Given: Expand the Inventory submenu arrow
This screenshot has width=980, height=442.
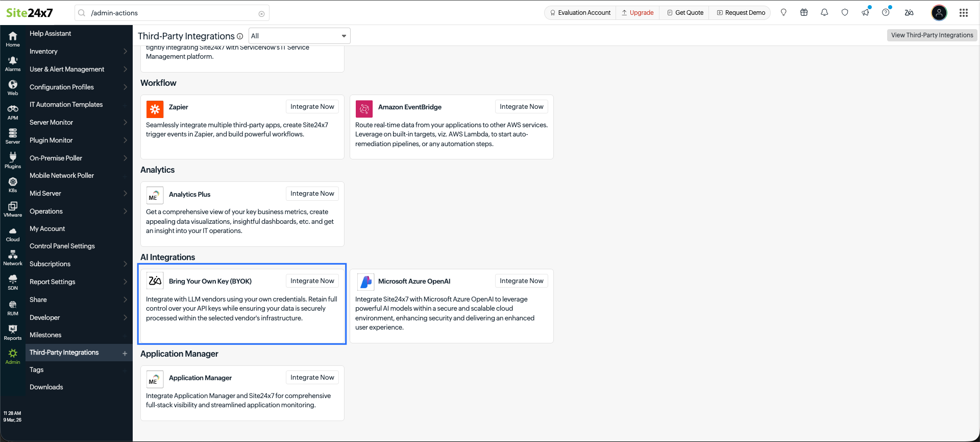Looking at the screenshot, I should 125,51.
